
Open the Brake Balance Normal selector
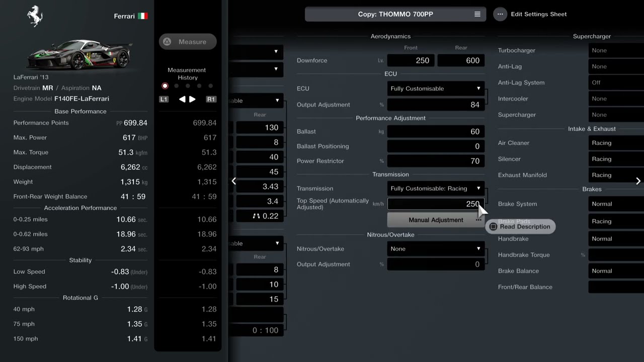tap(616, 271)
